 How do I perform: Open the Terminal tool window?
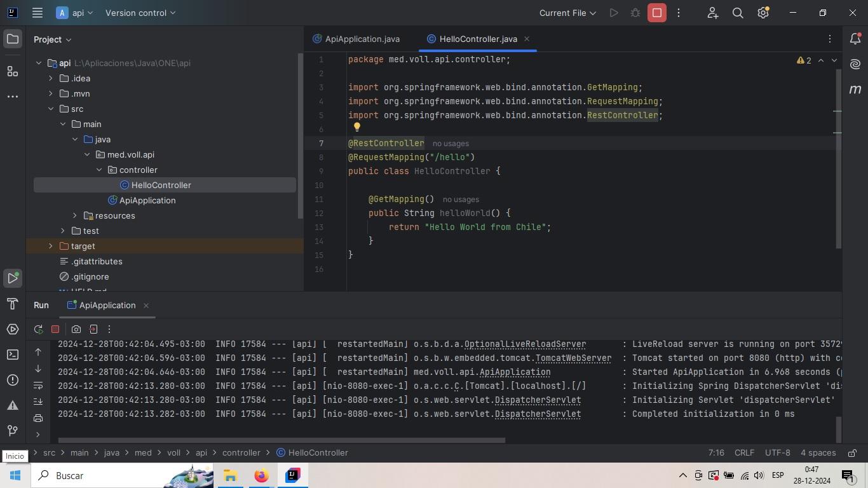click(x=13, y=355)
